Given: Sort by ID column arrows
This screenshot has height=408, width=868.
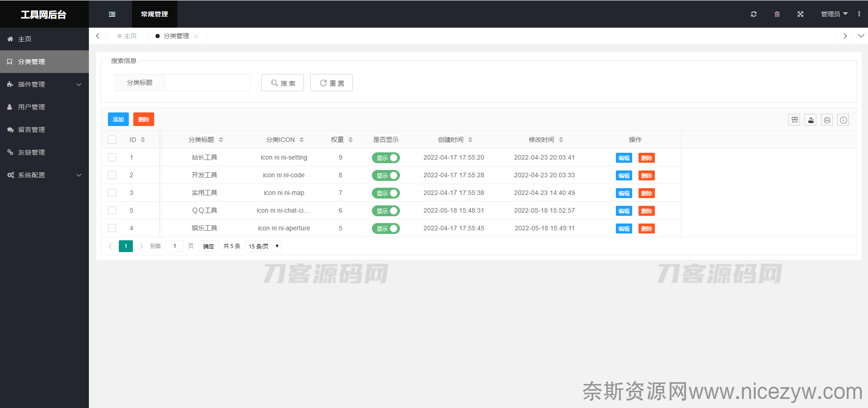Looking at the screenshot, I should 143,140.
